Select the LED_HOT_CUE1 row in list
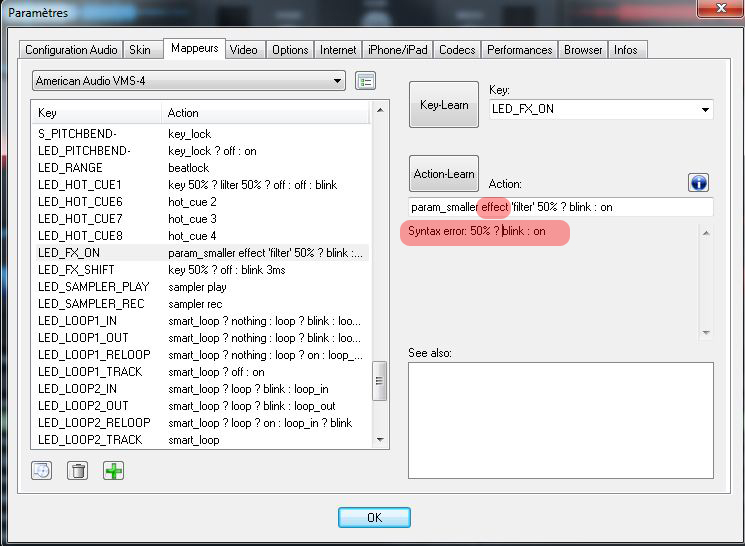The image size is (745, 546). tap(80, 185)
